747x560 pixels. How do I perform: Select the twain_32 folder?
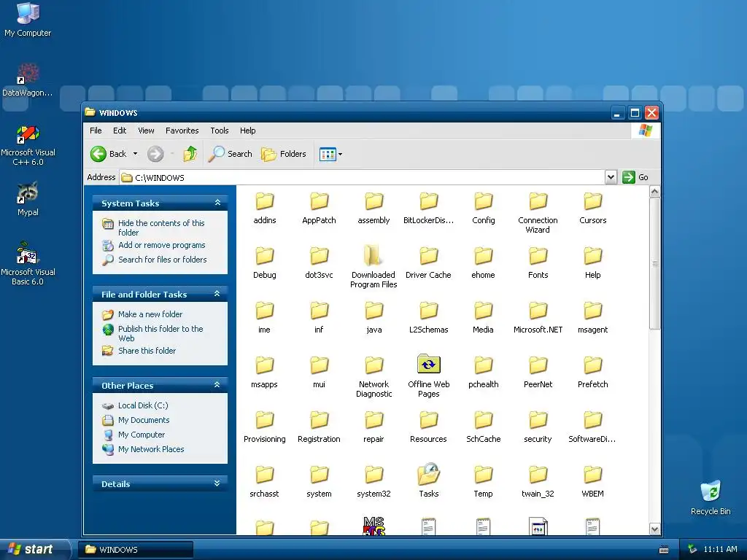[x=538, y=482]
